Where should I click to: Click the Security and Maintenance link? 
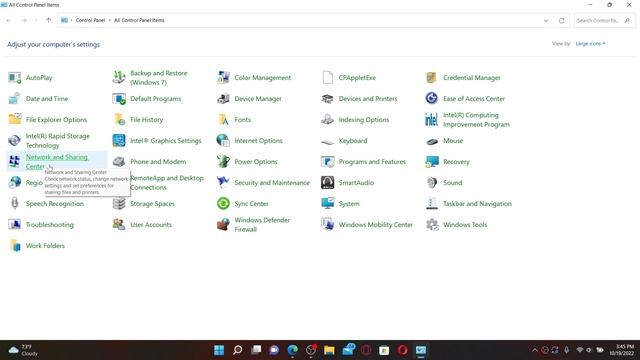point(272,182)
